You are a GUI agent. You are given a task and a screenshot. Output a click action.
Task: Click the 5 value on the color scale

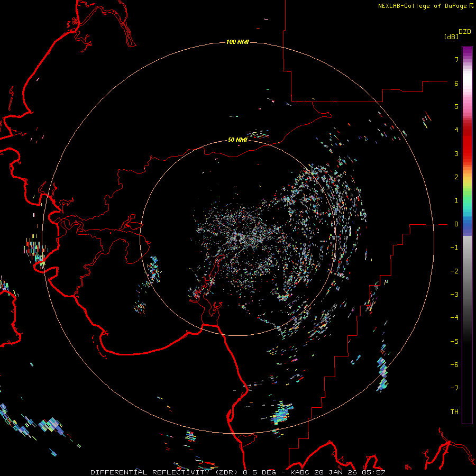456,106
